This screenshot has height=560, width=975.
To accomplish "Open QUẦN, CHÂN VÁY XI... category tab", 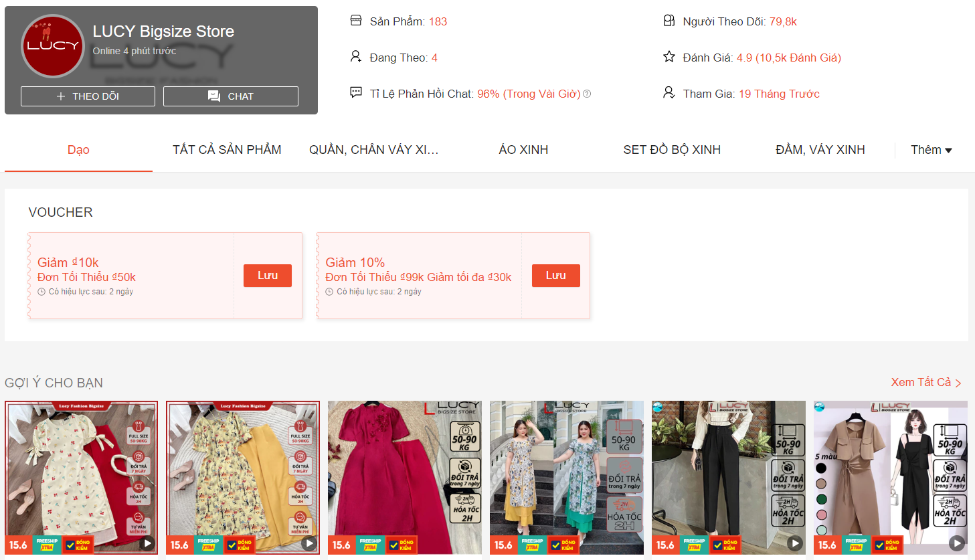I will coord(374,150).
